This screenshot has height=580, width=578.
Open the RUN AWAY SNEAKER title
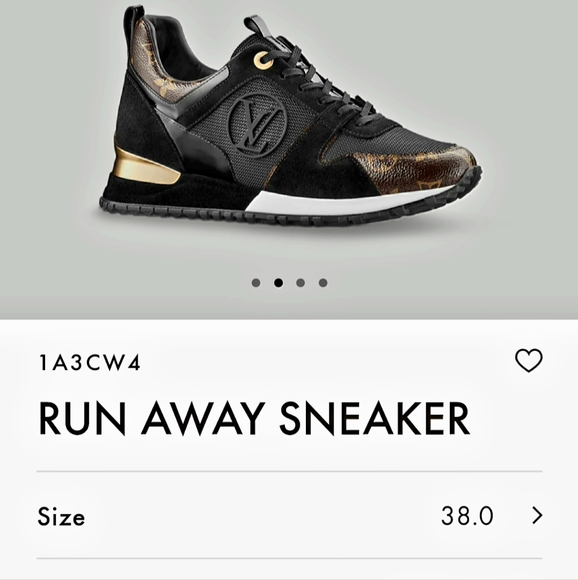point(254,419)
